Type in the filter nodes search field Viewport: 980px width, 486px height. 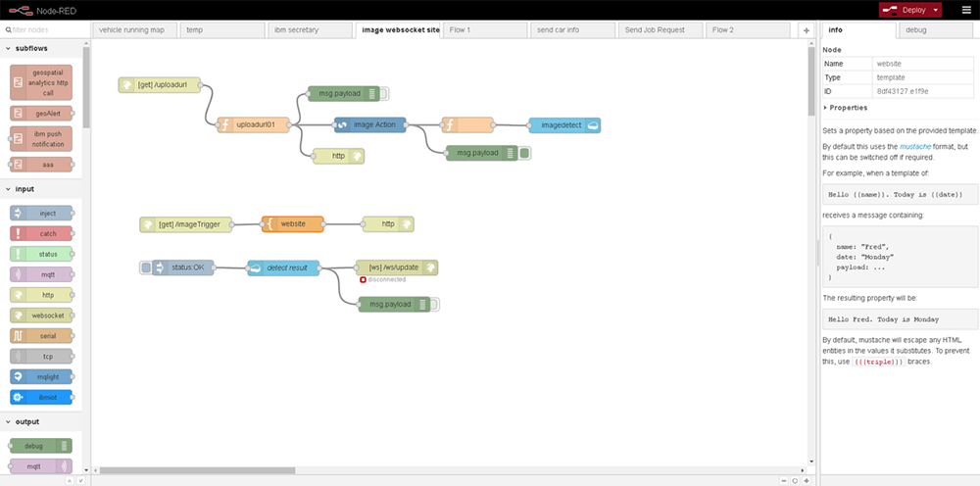pyautogui.click(x=44, y=30)
